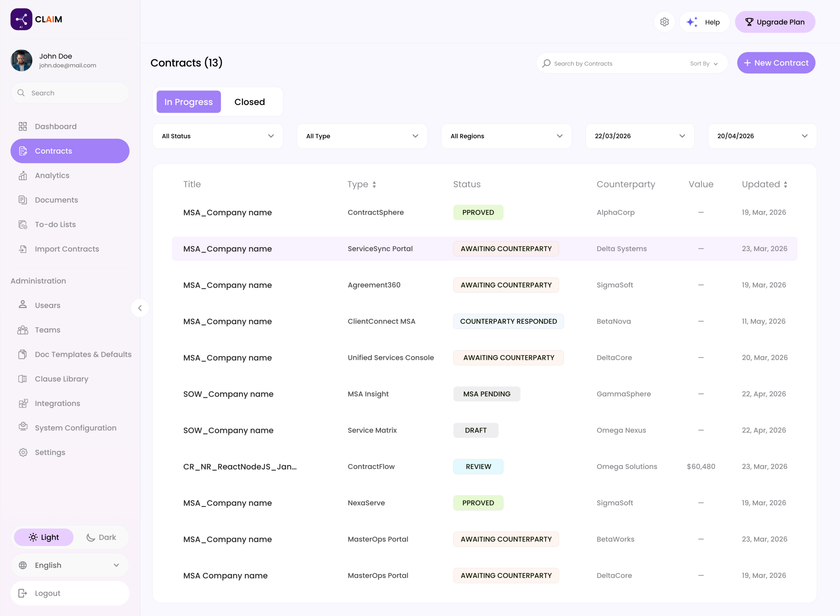Click John Doe's profile avatar
Screen dimensions: 840x616
[x=21, y=60]
